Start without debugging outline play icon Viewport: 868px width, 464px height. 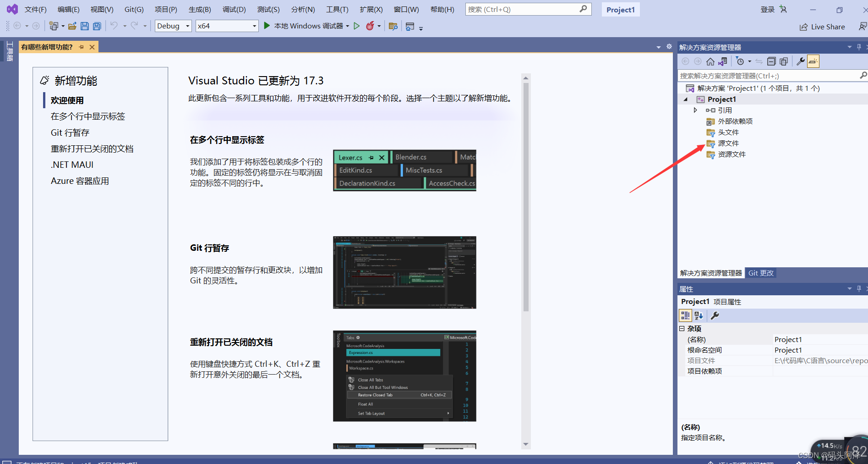tap(357, 26)
